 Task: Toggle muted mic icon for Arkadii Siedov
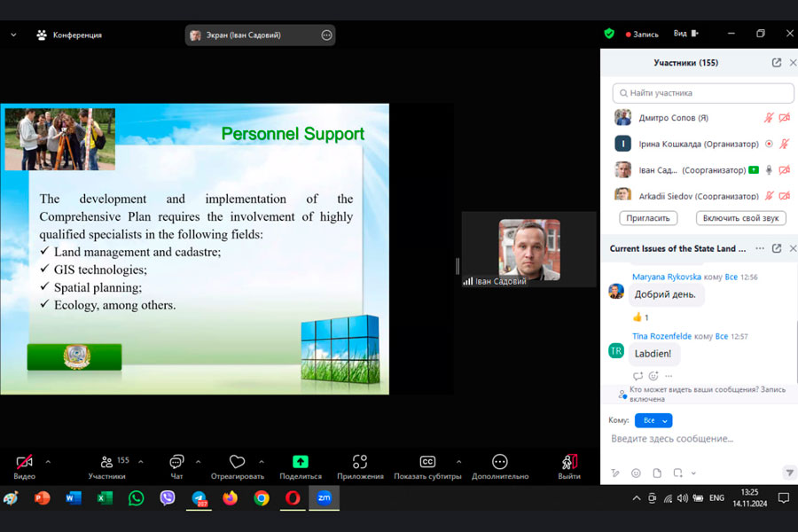click(x=769, y=196)
